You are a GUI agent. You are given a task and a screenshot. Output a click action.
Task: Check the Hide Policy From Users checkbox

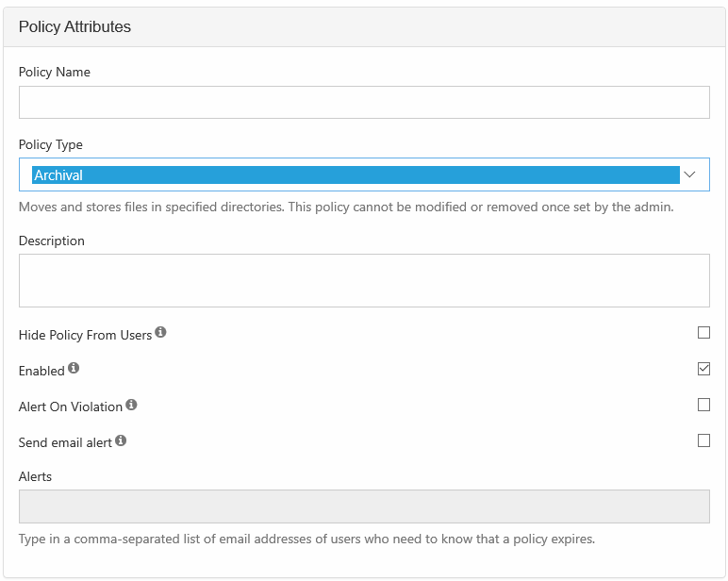(x=703, y=333)
